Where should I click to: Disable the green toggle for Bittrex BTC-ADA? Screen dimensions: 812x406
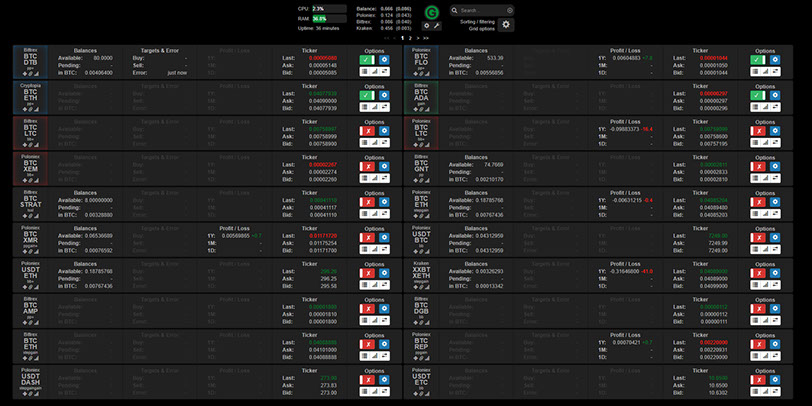point(758,96)
